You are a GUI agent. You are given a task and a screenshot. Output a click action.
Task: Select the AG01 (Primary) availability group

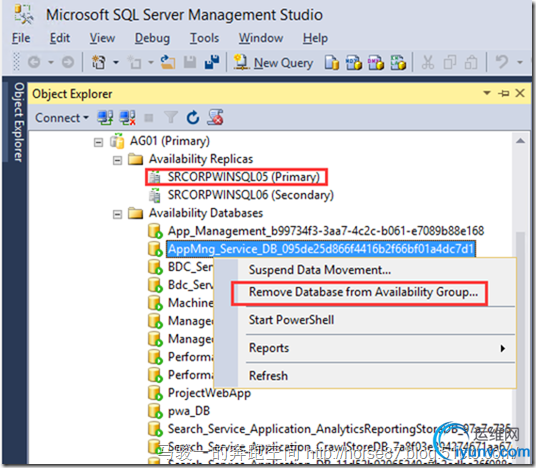coord(170,141)
